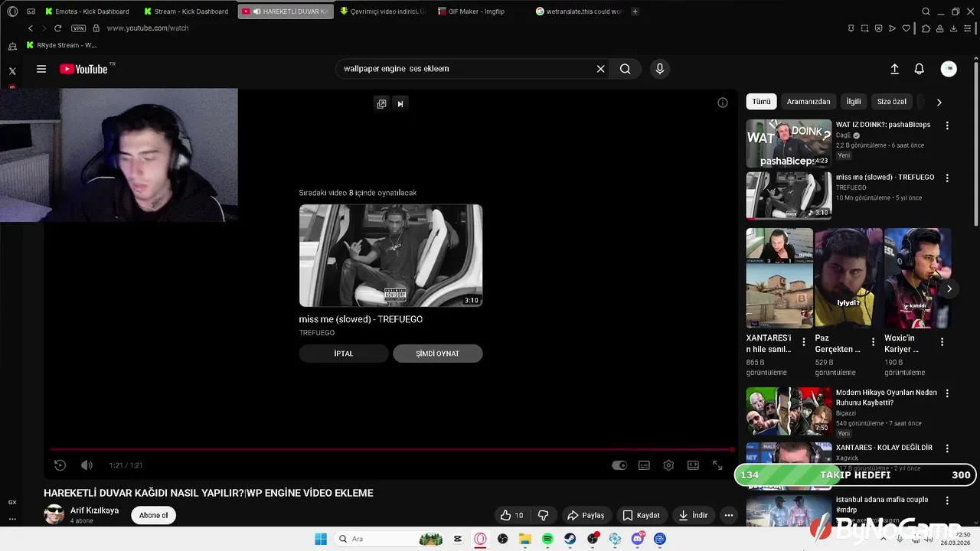This screenshot has height=551, width=980.
Task: Open the YouTube create upload icon
Action: pos(894,69)
